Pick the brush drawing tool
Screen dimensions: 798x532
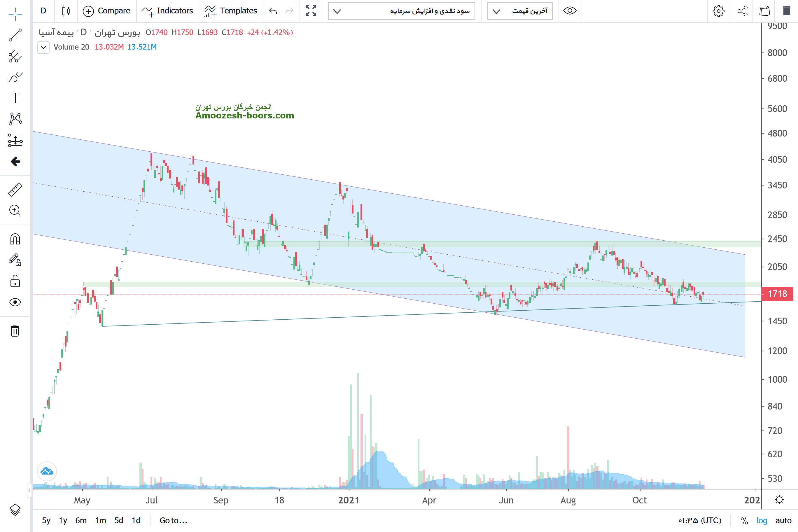[x=15, y=77]
